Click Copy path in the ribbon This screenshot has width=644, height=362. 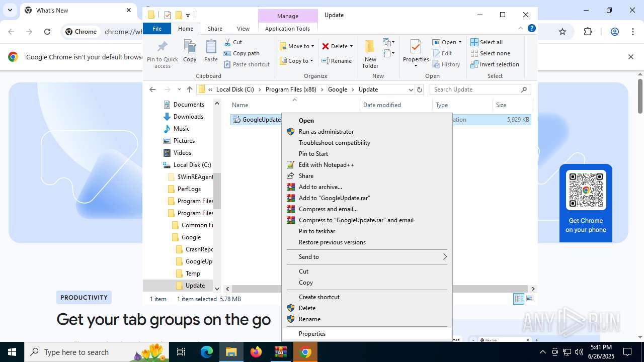pyautogui.click(x=242, y=53)
